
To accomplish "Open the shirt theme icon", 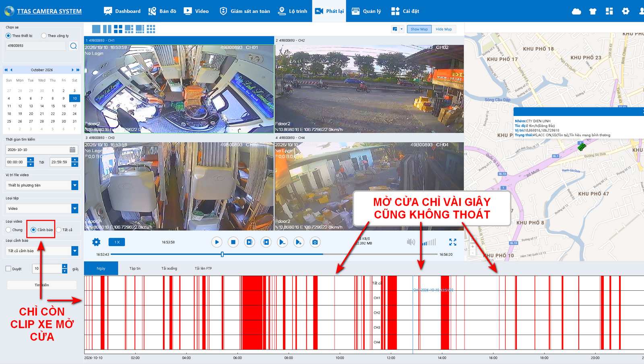I will pos(593,11).
